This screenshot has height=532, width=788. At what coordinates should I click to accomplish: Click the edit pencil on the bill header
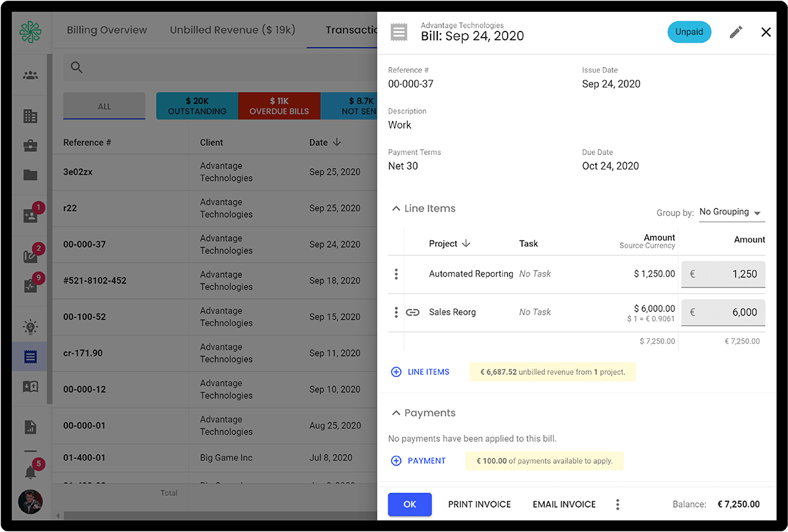pos(736,32)
